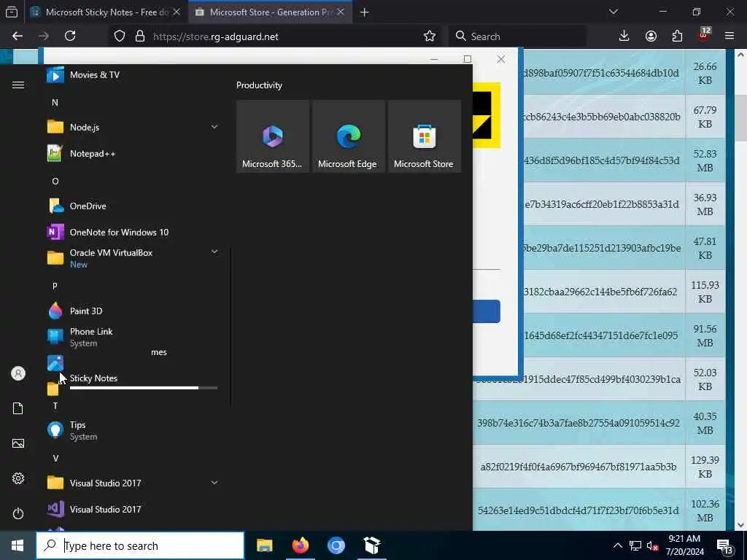Jump to letter T section

coord(55,405)
